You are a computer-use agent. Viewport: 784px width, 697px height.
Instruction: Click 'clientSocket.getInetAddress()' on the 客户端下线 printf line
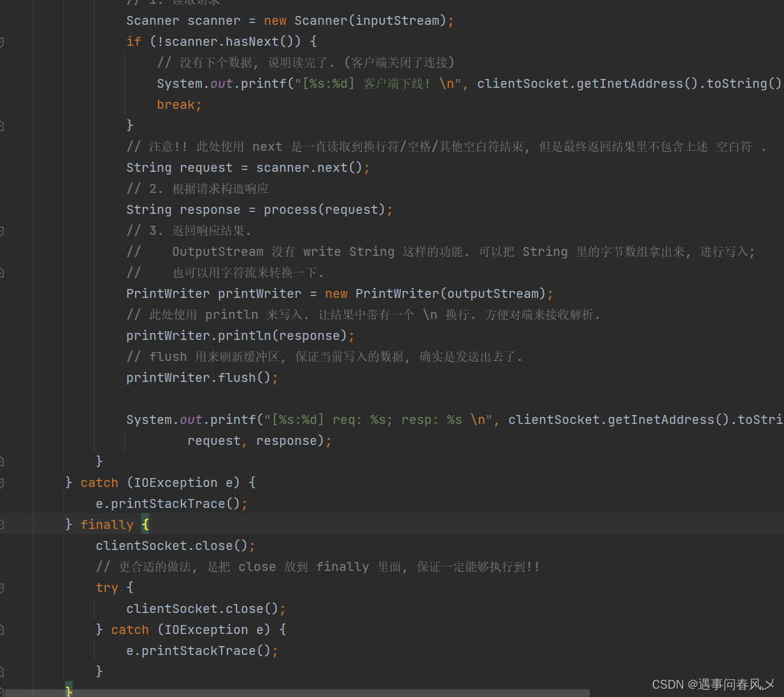(x=588, y=84)
